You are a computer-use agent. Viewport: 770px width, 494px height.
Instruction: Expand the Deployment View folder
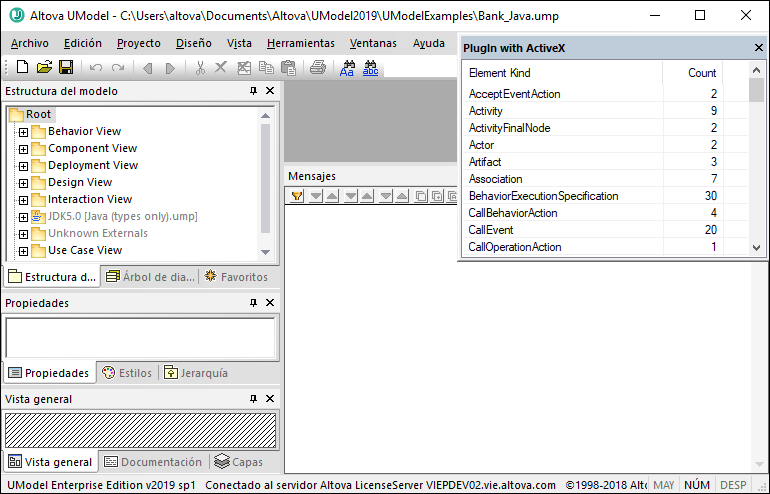23,166
